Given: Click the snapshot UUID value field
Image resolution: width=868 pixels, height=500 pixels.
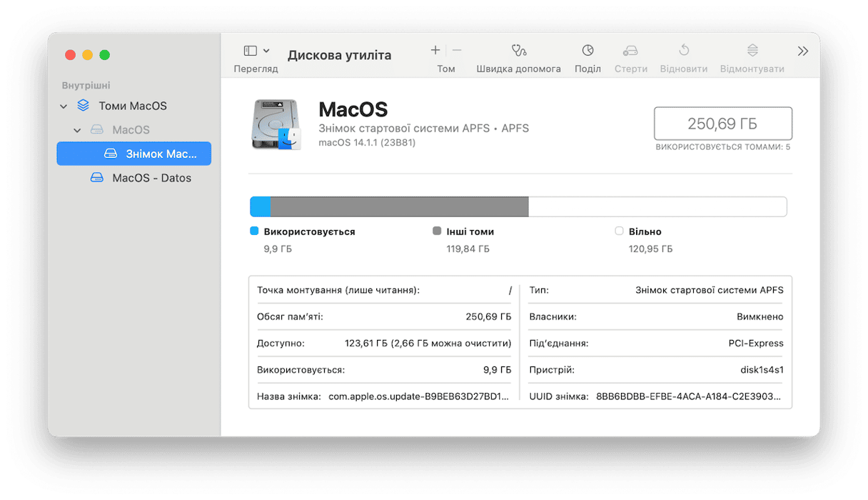Looking at the screenshot, I should 689,396.
